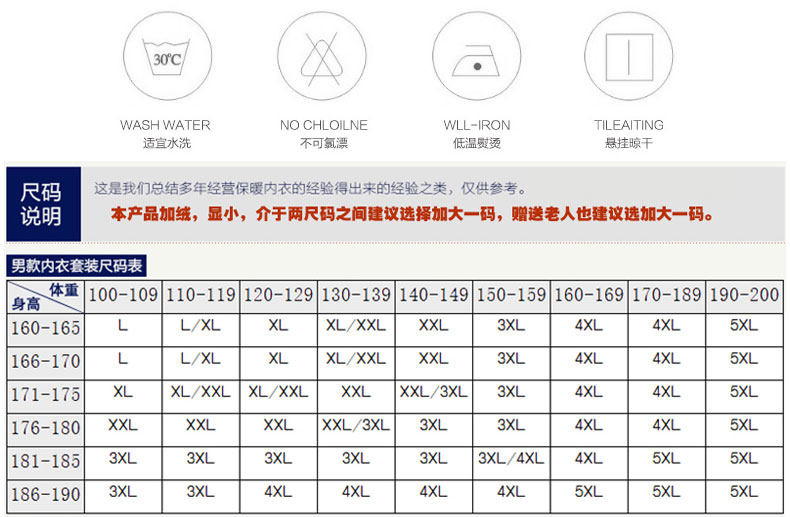Click the WLL-IRON label
This screenshot has height=517, width=790.
coord(477,125)
